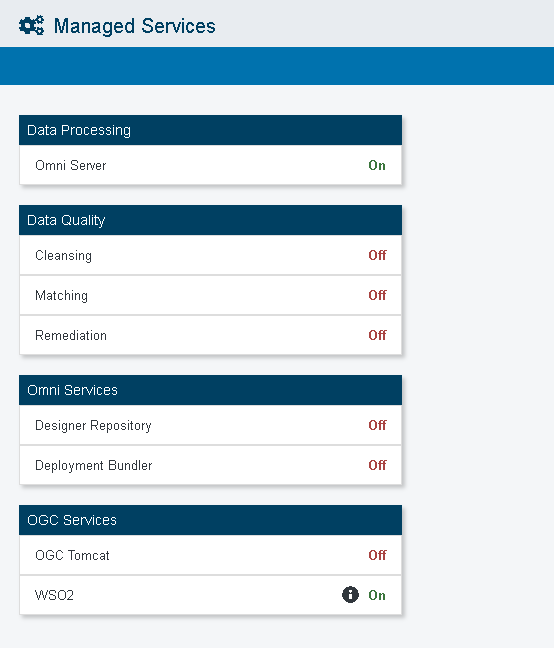This screenshot has height=648, width=554.
Task: Click the Managed Services page title
Action: [x=135, y=26]
